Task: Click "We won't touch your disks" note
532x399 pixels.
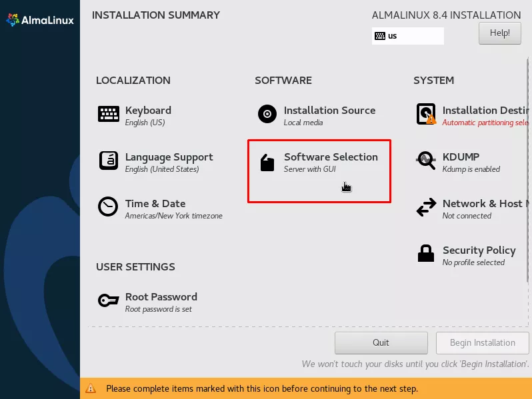Action: click(x=415, y=364)
